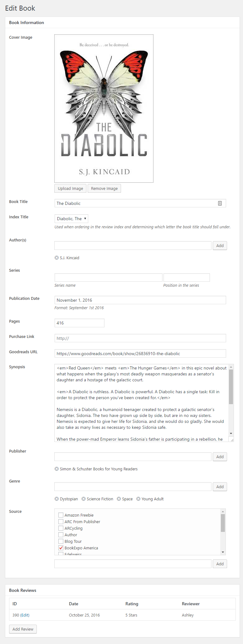The image size is (243, 644).
Task: Remove the Young Adult genre tag
Action: pos(138,499)
